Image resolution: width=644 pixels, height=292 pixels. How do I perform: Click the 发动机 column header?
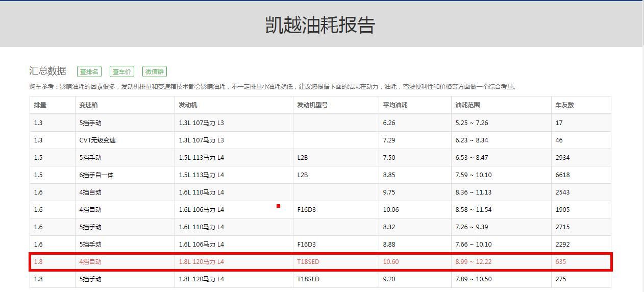188,105
